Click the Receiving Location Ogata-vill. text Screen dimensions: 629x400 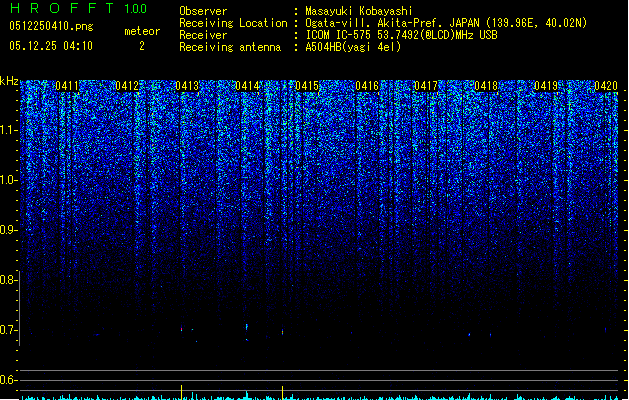[x=446, y=23]
